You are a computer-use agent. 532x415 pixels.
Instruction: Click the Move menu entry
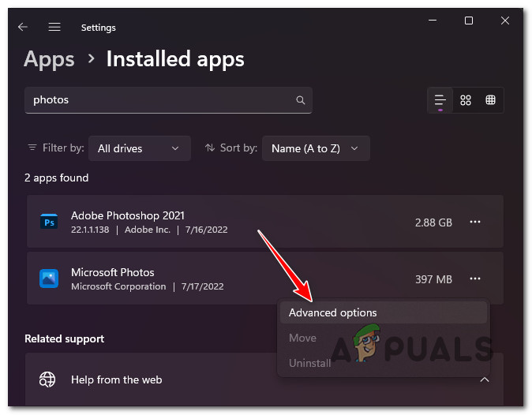[302, 338]
